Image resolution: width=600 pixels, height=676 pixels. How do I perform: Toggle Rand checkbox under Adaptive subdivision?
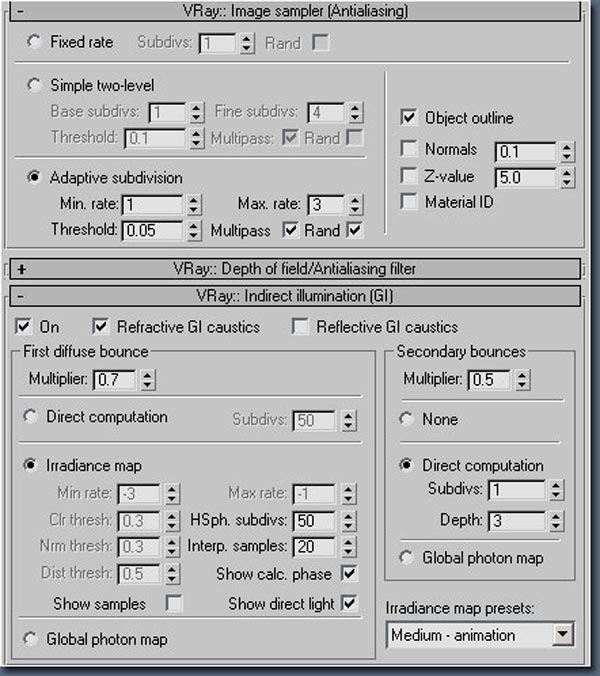click(x=355, y=230)
